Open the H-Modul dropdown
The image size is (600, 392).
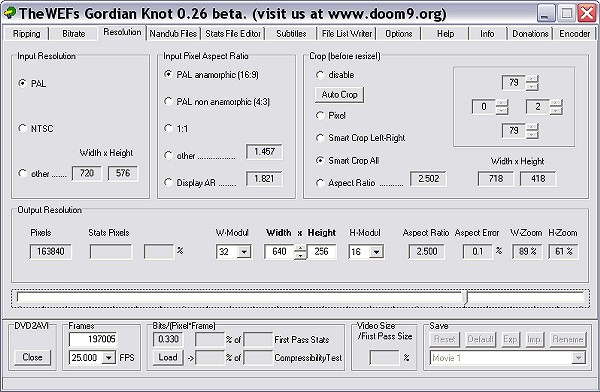click(377, 252)
